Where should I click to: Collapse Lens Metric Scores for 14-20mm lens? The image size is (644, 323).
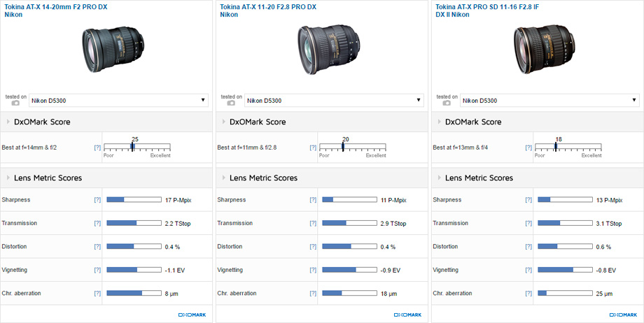[8, 178]
